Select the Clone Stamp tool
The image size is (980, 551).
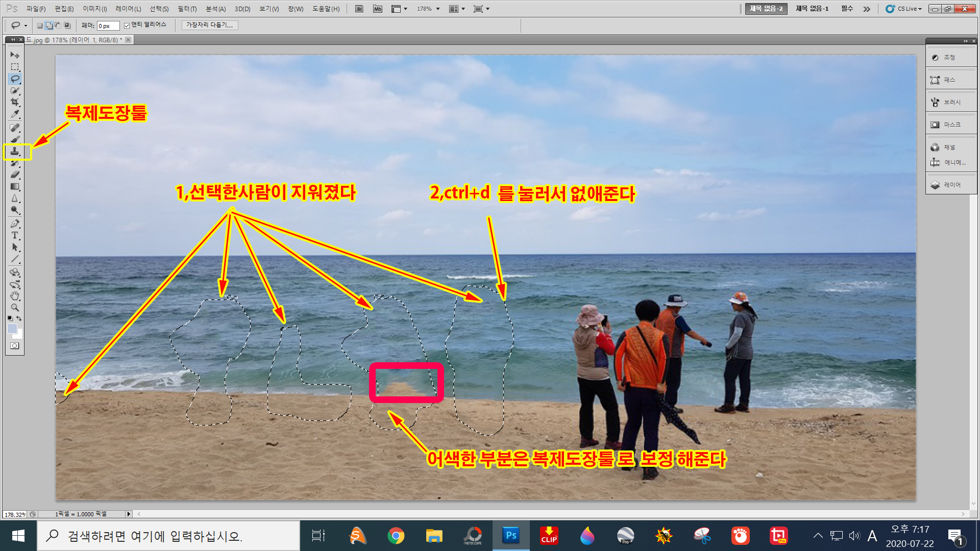15,151
